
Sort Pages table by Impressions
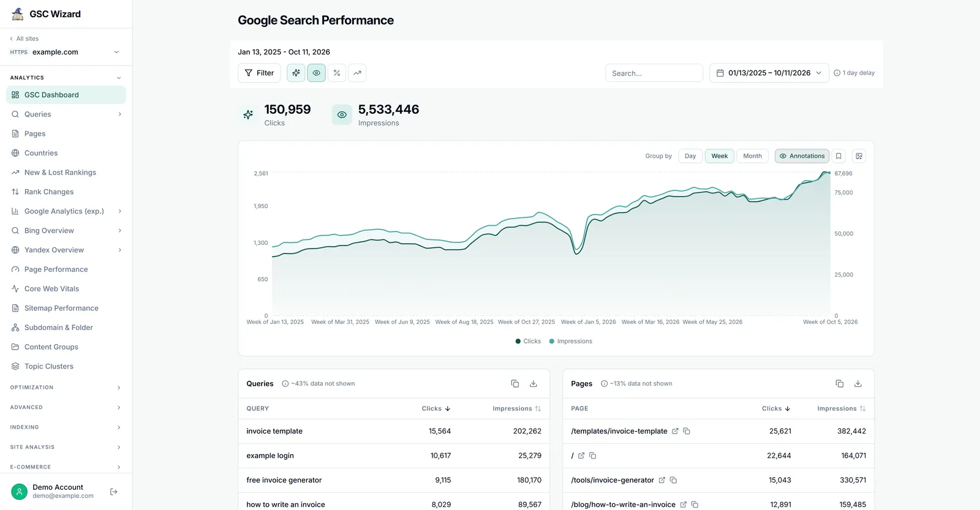tap(842, 408)
